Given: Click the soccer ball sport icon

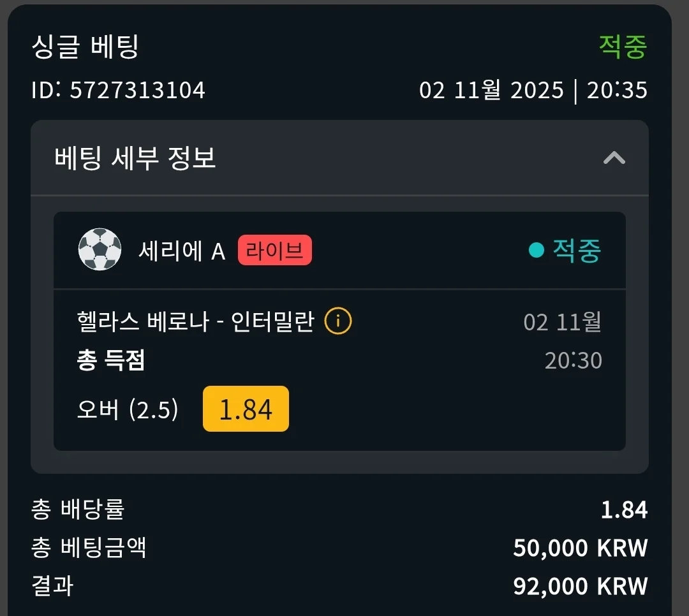Looking at the screenshot, I should coord(100,250).
